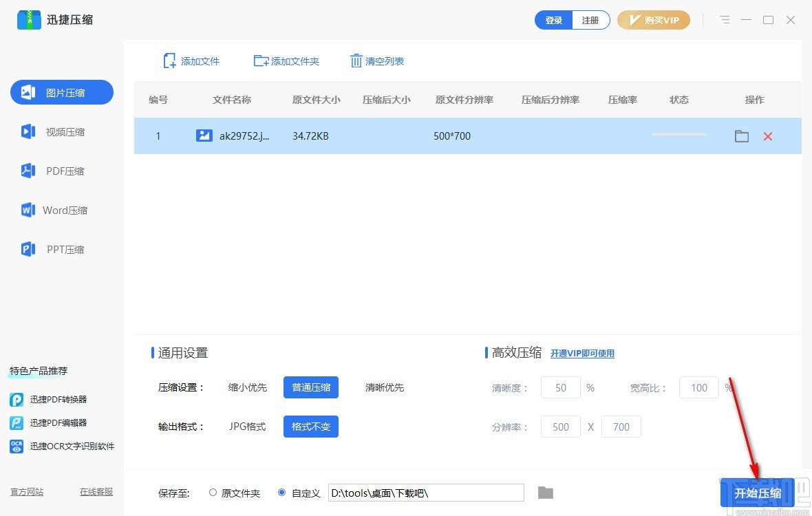This screenshot has width=812, height=516.
Task: Open output folder for ak29752.jpg
Action: coord(741,136)
